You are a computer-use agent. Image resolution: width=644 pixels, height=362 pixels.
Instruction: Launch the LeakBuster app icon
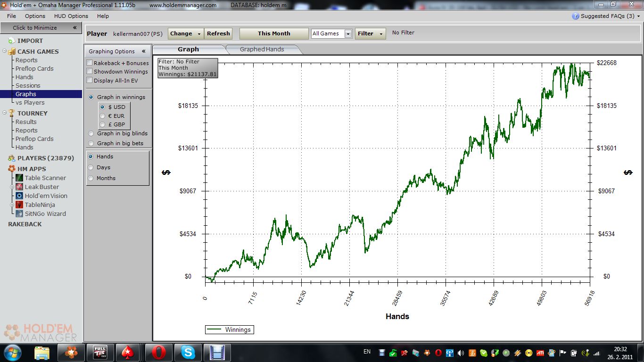pyautogui.click(x=19, y=187)
